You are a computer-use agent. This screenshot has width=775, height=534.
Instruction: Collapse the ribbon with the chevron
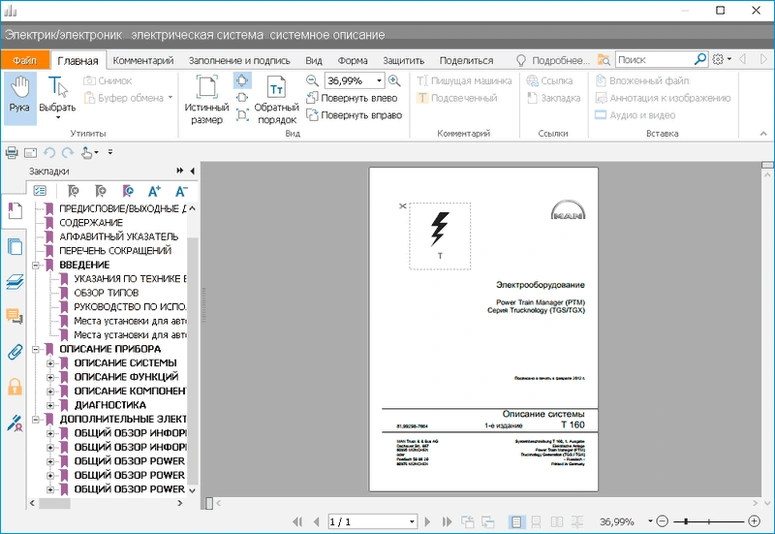pyautogui.click(x=764, y=134)
